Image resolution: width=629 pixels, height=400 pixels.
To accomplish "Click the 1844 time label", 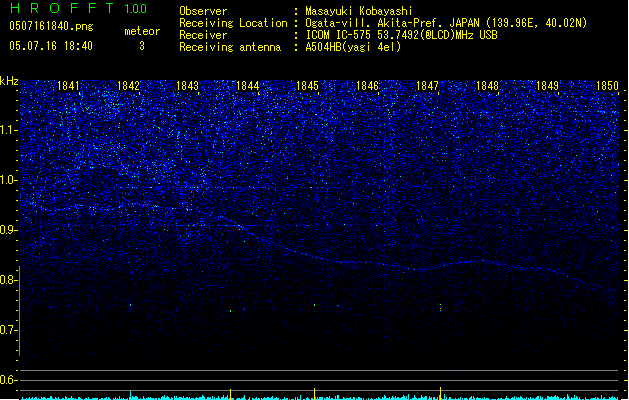I will click(248, 85).
